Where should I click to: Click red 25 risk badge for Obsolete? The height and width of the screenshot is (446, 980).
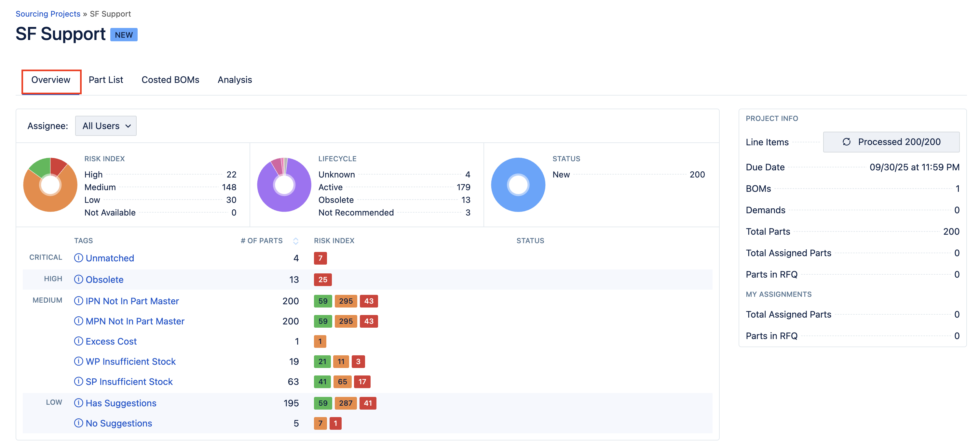323,280
